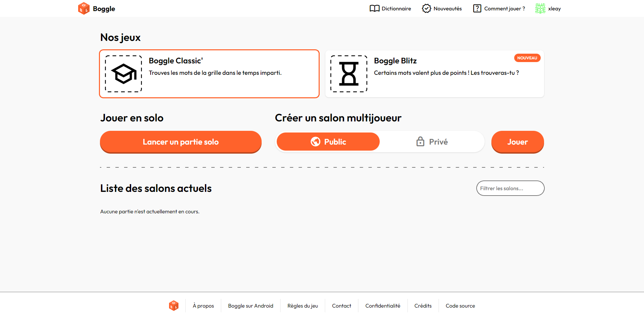Viewport: 644px width, 319px height.
Task: Click the Boggle Classic graduation cap icon
Action: click(124, 74)
